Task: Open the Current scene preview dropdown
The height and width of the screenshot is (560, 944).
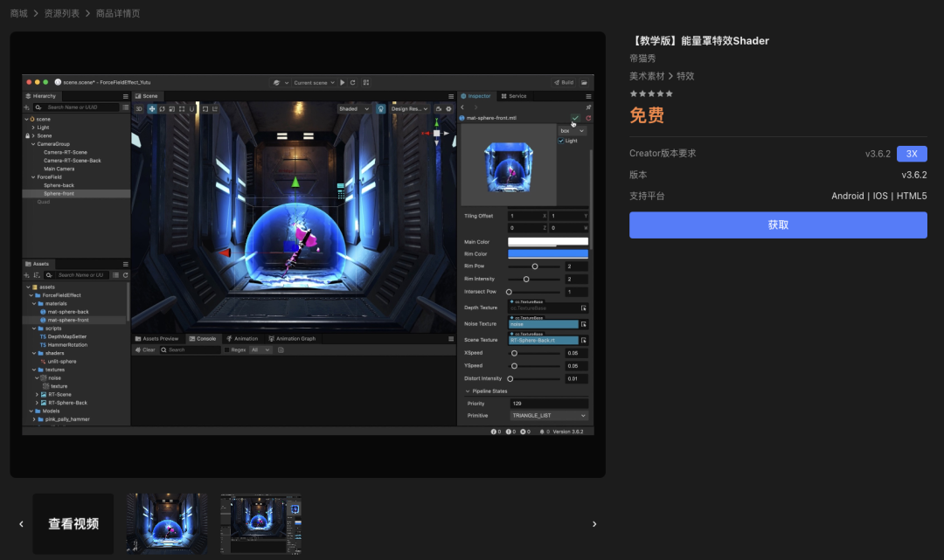Action: (x=314, y=82)
